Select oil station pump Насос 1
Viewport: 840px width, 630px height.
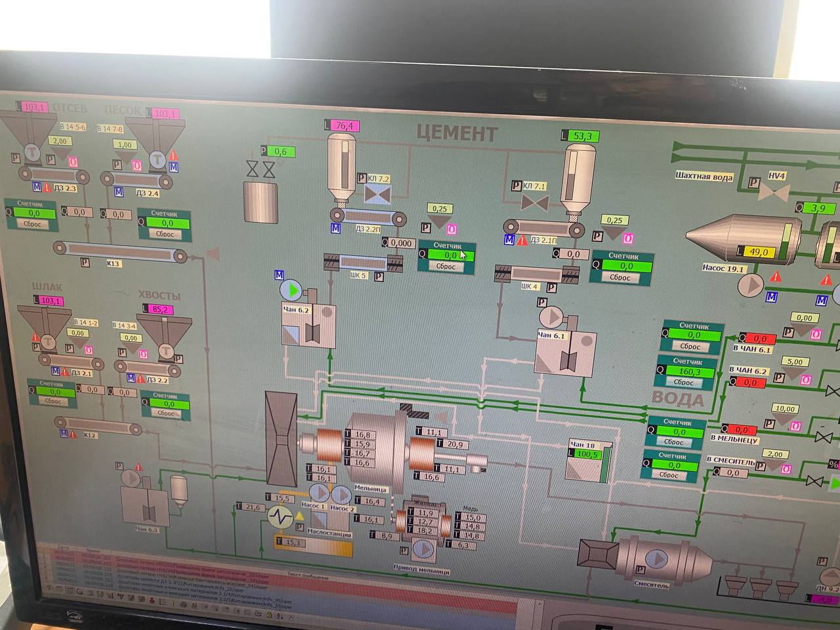point(319,493)
